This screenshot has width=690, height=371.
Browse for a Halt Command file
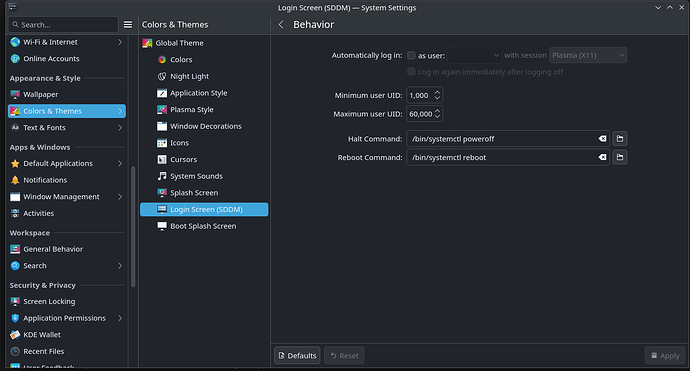tap(620, 139)
